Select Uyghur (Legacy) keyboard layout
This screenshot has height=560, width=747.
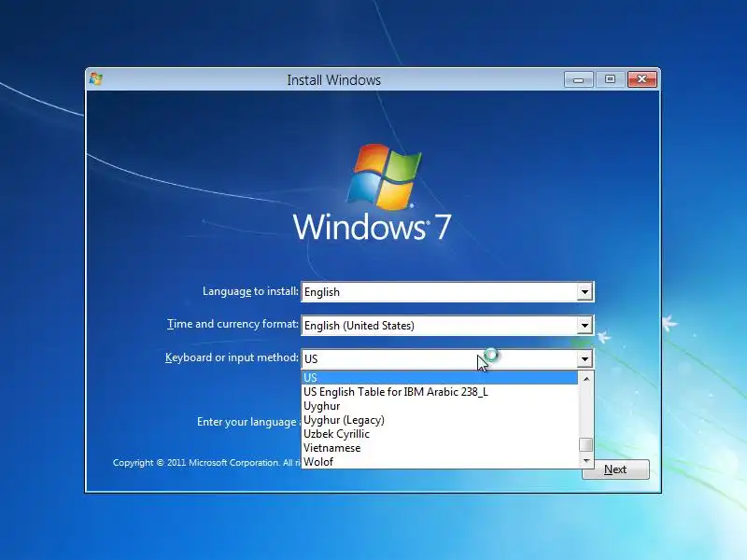440,420
